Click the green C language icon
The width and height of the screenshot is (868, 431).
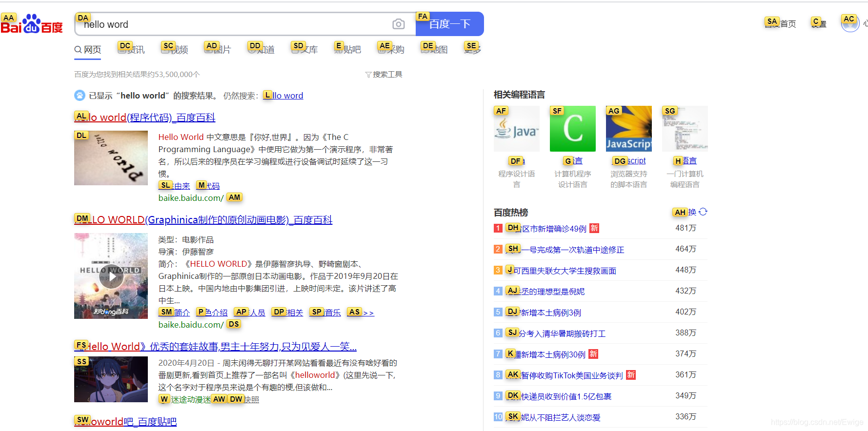(x=573, y=129)
